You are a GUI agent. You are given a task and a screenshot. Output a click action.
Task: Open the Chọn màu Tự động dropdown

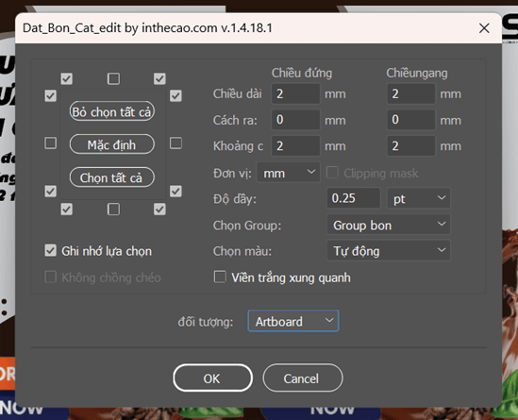pyautogui.click(x=389, y=251)
